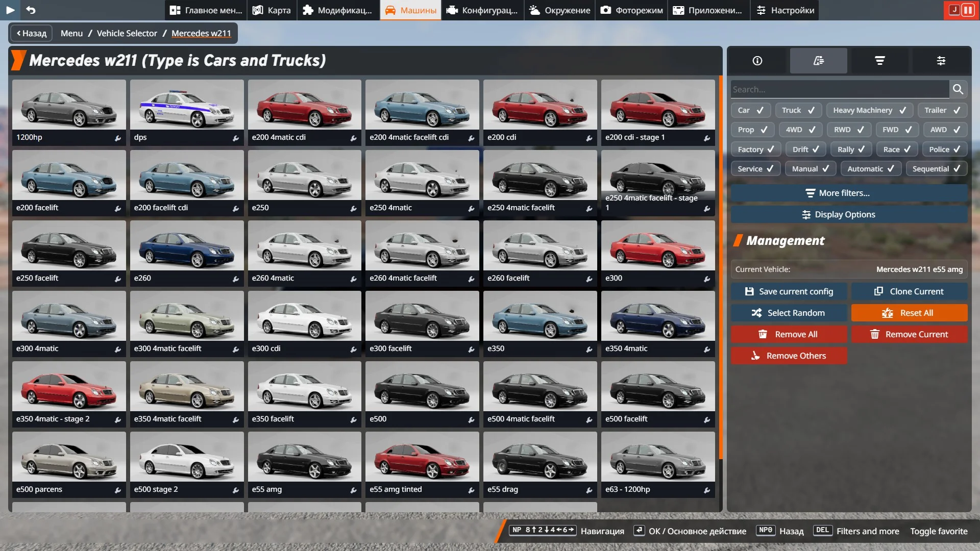Click the play arrow icon in top bar

tap(10, 10)
